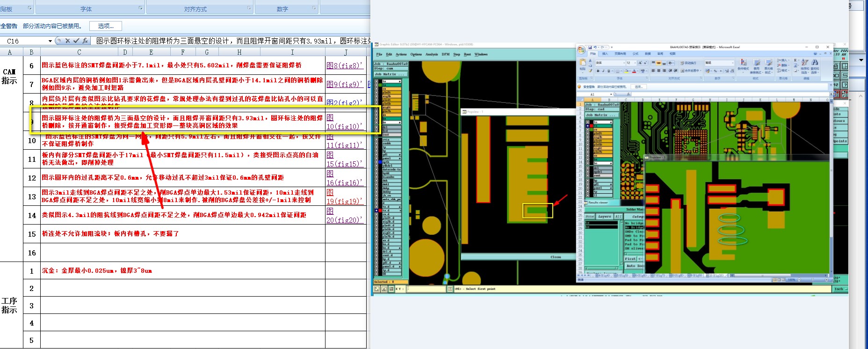Click Save in inner Excel quick access toolbar

pos(590,47)
